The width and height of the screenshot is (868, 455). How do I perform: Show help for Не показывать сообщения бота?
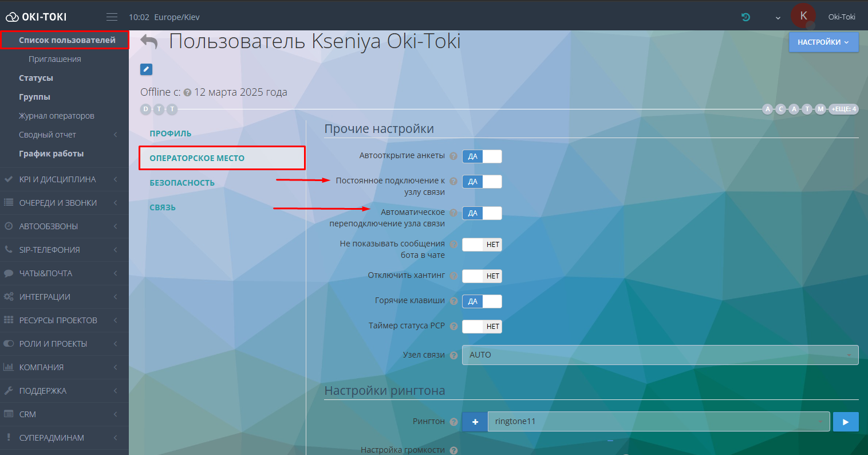tap(453, 244)
